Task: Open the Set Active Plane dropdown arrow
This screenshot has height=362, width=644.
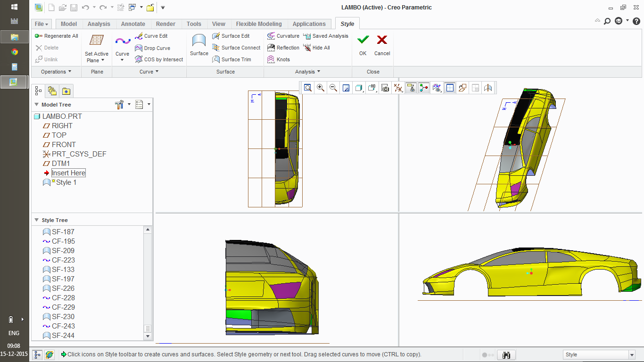Action: [x=103, y=60]
